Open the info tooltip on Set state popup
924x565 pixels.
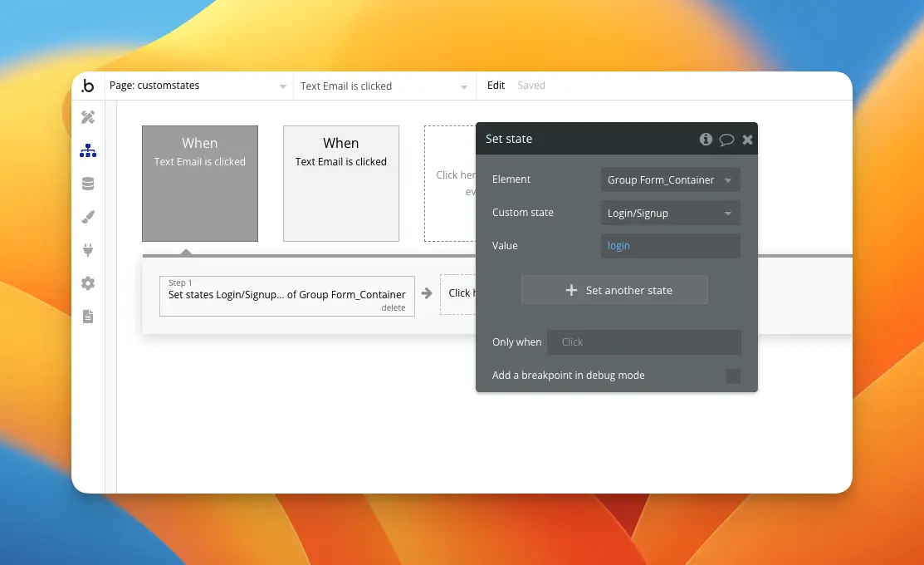[706, 139]
